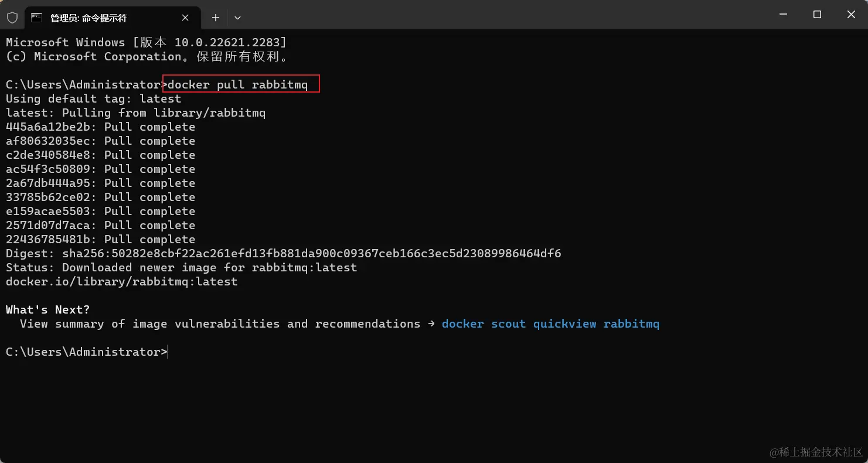
Task: Open a new tab with the plus icon
Action: point(216,18)
